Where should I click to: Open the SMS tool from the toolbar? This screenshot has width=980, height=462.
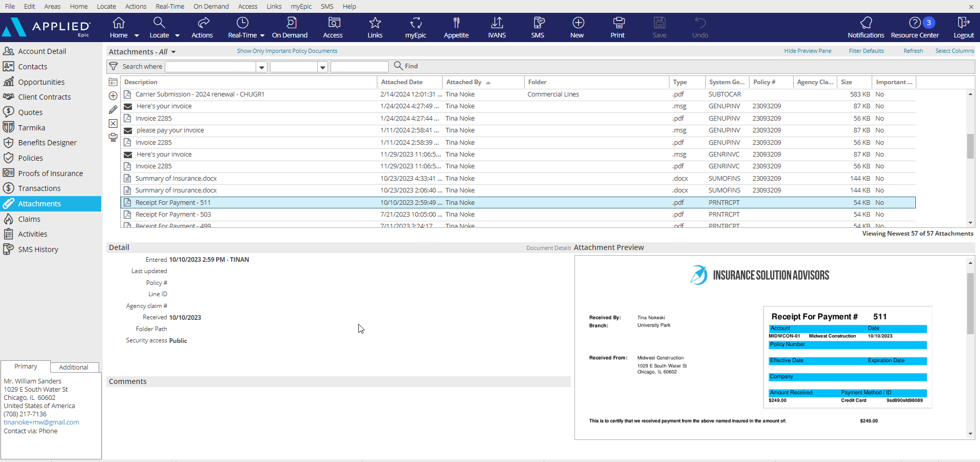click(x=537, y=27)
